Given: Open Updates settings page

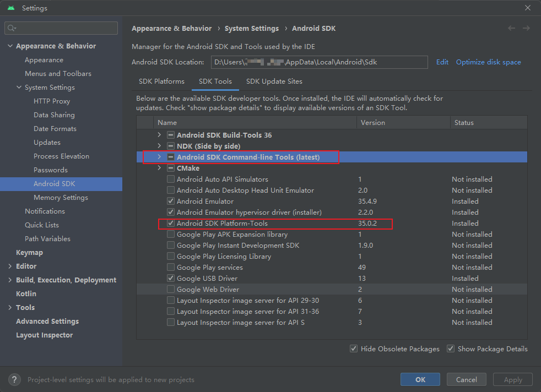Looking at the screenshot, I should point(47,143).
